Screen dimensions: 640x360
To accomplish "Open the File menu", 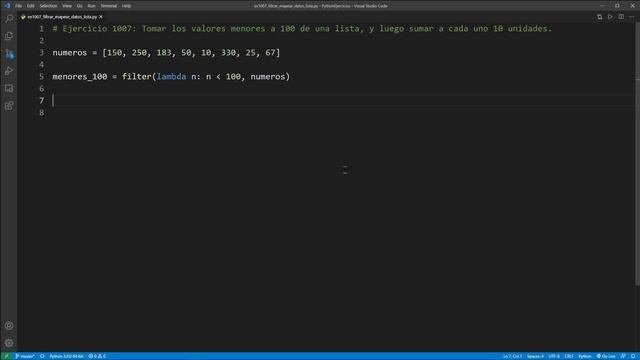I will [18, 6].
